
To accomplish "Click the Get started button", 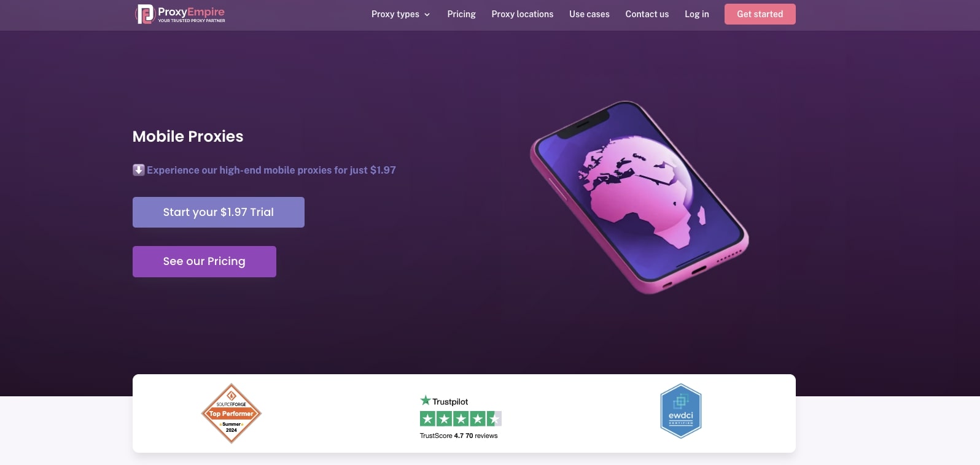I will pos(760,14).
